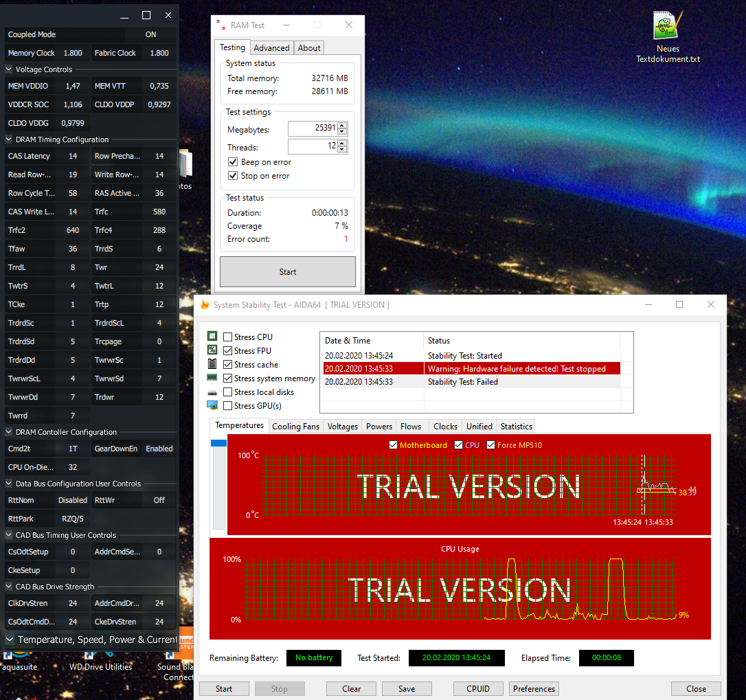Image resolution: width=746 pixels, height=700 pixels.
Task: Uncheck the Stress FPU option
Action: 228,351
